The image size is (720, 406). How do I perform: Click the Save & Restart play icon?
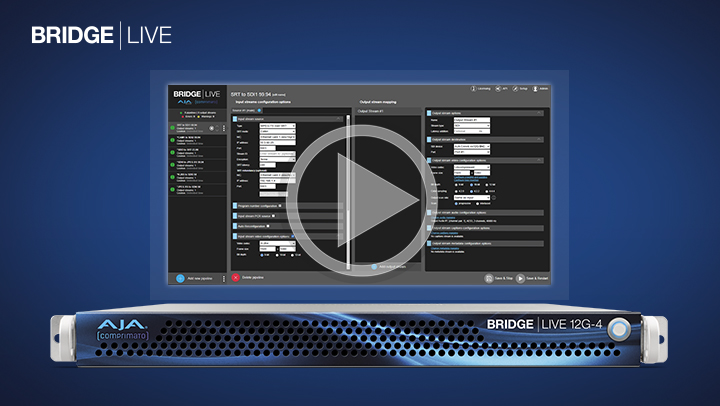pyautogui.click(x=520, y=278)
